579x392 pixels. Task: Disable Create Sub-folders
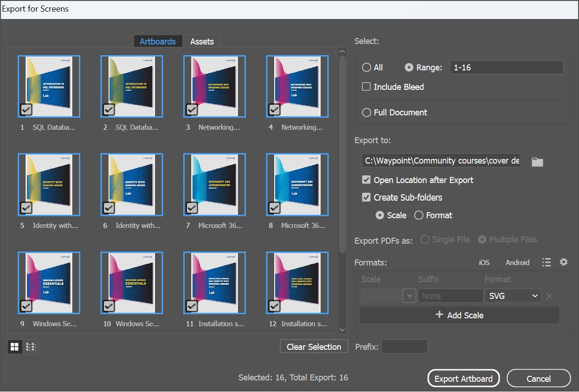click(367, 197)
